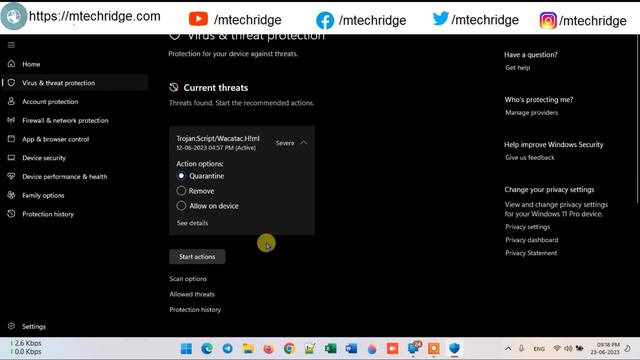Image resolution: width=640 pixels, height=360 pixels.
Task: Open File Explorer from taskbar
Action: (x=248, y=349)
